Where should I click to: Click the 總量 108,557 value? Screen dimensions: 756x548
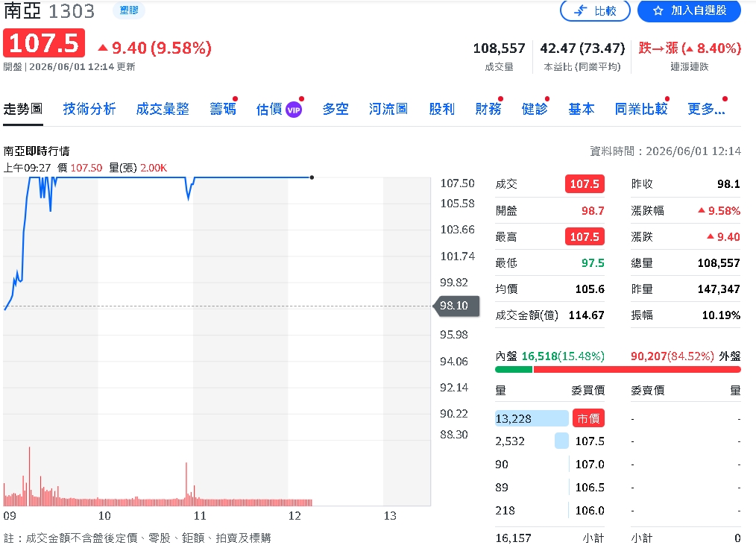pyautogui.click(x=719, y=262)
